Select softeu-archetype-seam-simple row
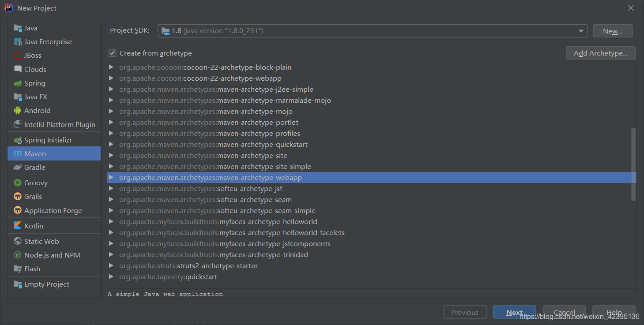Image resolution: width=644 pixels, height=325 pixels. pyautogui.click(x=372, y=211)
